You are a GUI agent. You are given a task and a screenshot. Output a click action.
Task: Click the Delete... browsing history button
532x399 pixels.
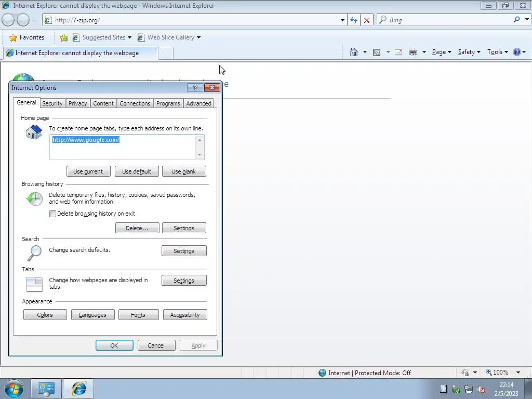click(x=137, y=228)
